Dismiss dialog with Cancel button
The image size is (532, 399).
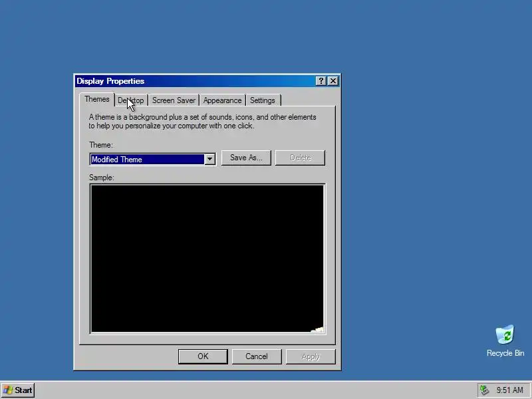click(x=257, y=356)
